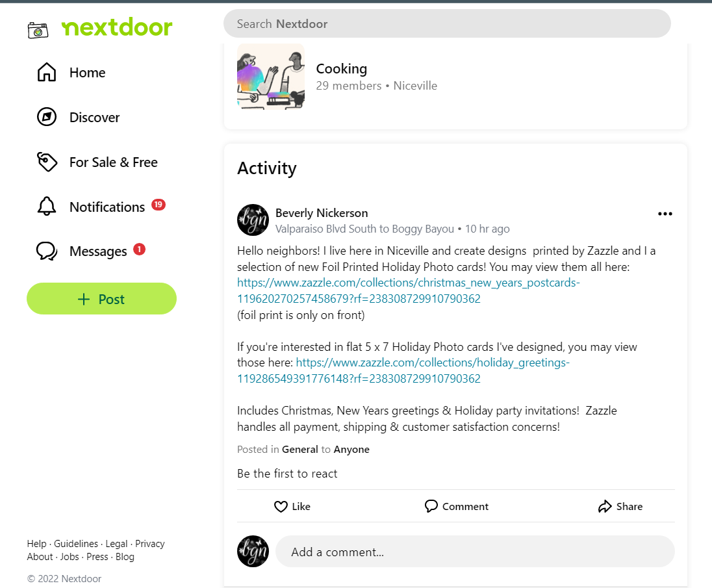
Task: Open the Privacy footer link
Action: [x=150, y=544]
